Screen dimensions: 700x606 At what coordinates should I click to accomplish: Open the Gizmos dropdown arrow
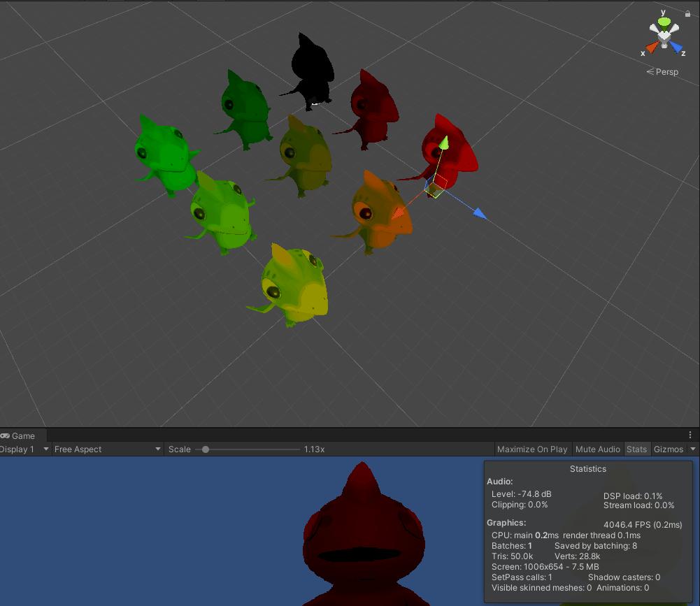(693, 449)
